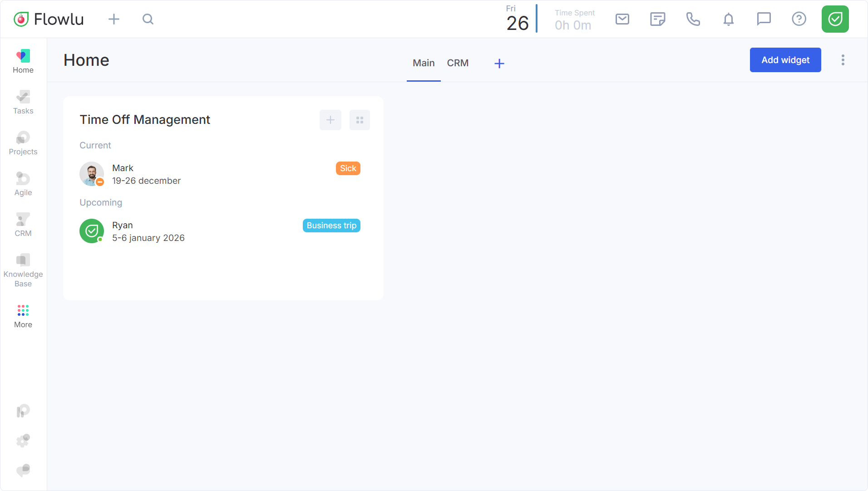Open the notes icon in header
Image resolution: width=868 pixels, height=491 pixels.
coord(657,19)
